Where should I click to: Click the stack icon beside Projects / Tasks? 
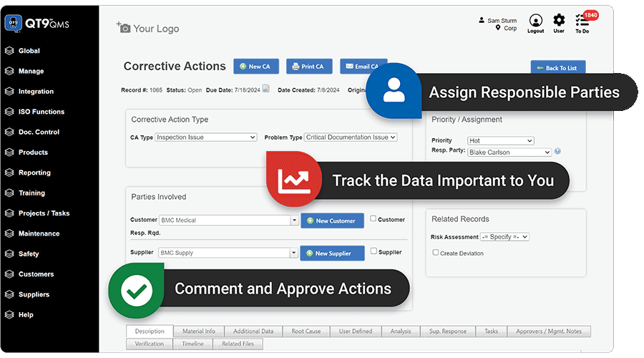coord(9,213)
